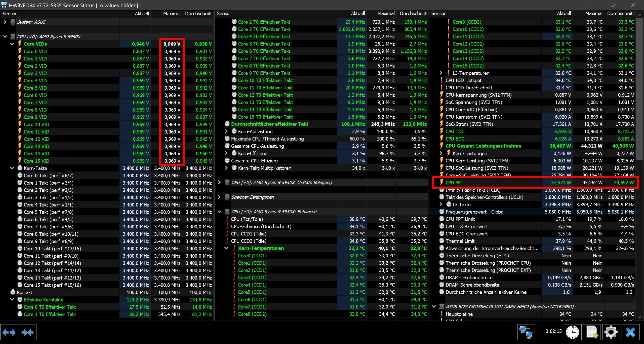The width and height of the screenshot is (644, 344).
Task: Click the shrink columns arrows button
Action: tap(28, 332)
